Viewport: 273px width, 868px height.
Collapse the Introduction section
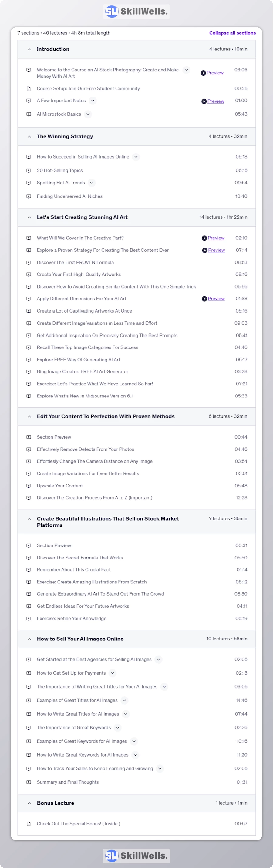(x=29, y=49)
